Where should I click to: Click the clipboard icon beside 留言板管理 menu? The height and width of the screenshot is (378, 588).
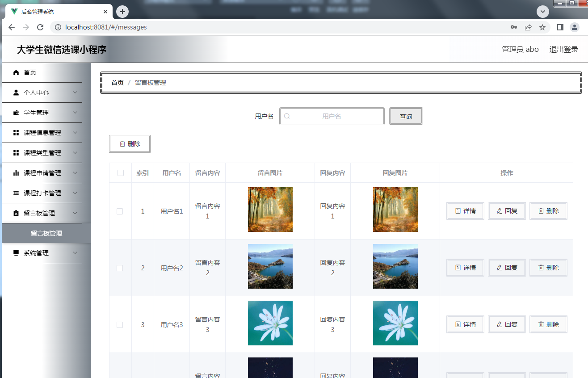[x=16, y=213]
